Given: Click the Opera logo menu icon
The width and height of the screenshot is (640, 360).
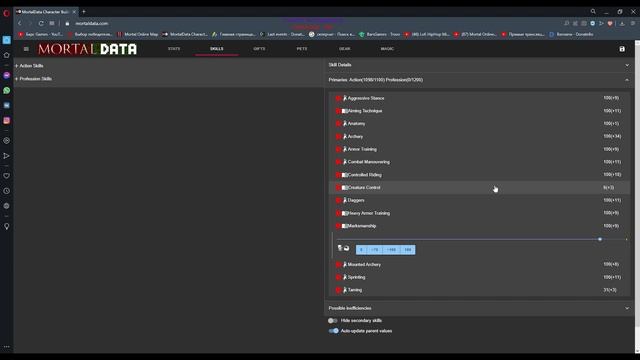Looking at the screenshot, I should pyautogui.click(x=7, y=13).
